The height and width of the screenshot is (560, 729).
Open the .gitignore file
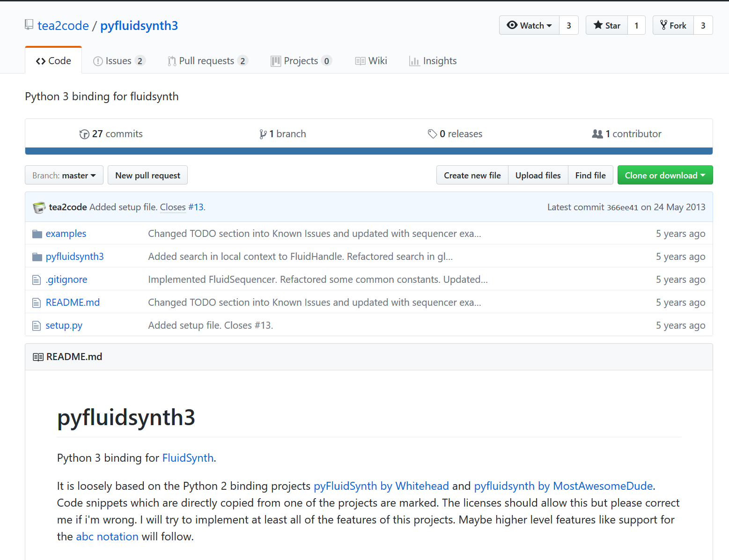(66, 280)
